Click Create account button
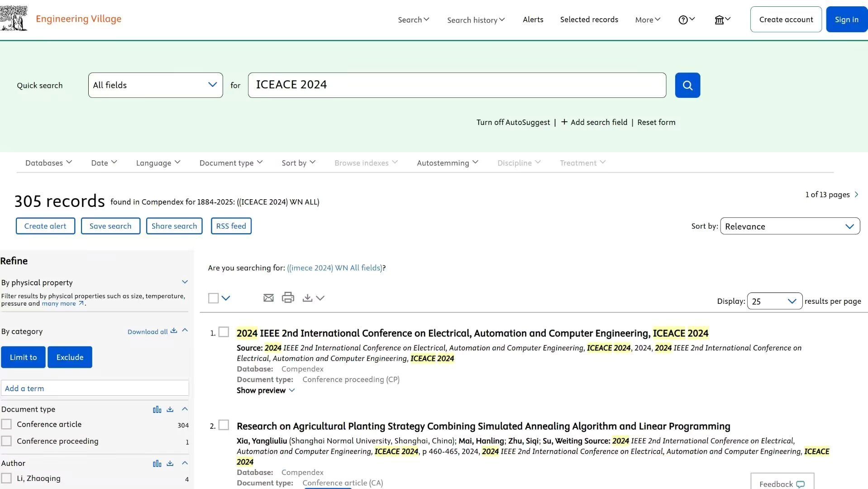This screenshot has height=489, width=868. pyautogui.click(x=786, y=19)
